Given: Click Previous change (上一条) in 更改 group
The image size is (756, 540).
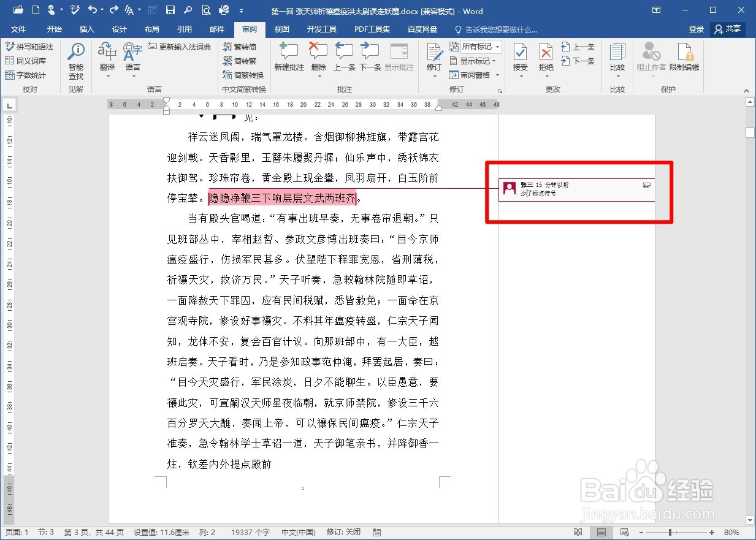Looking at the screenshot, I should (578, 47).
